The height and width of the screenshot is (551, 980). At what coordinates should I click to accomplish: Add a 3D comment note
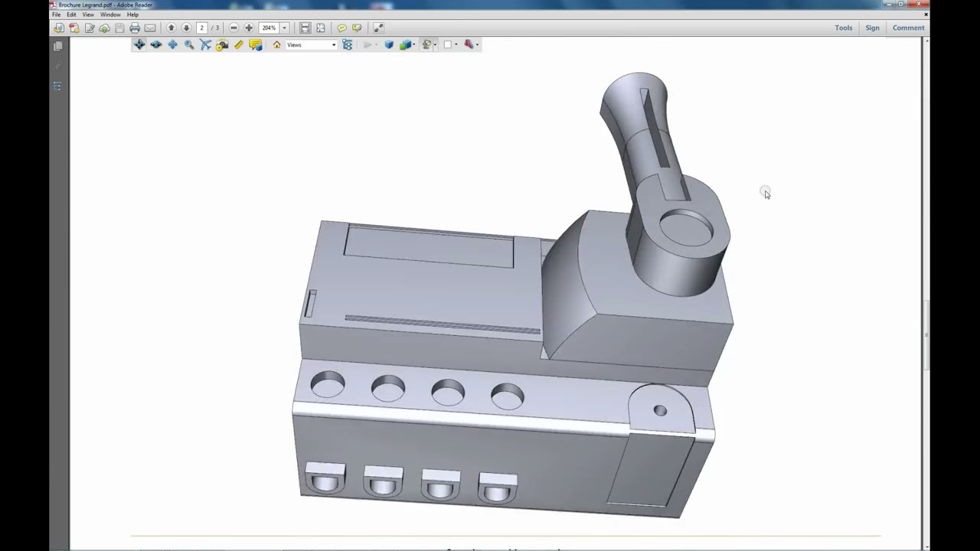click(256, 44)
